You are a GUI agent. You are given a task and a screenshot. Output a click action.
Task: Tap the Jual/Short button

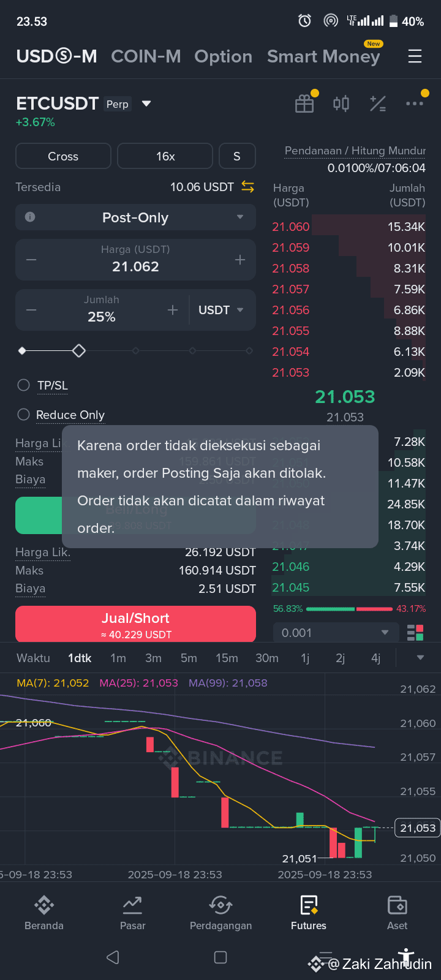(135, 625)
